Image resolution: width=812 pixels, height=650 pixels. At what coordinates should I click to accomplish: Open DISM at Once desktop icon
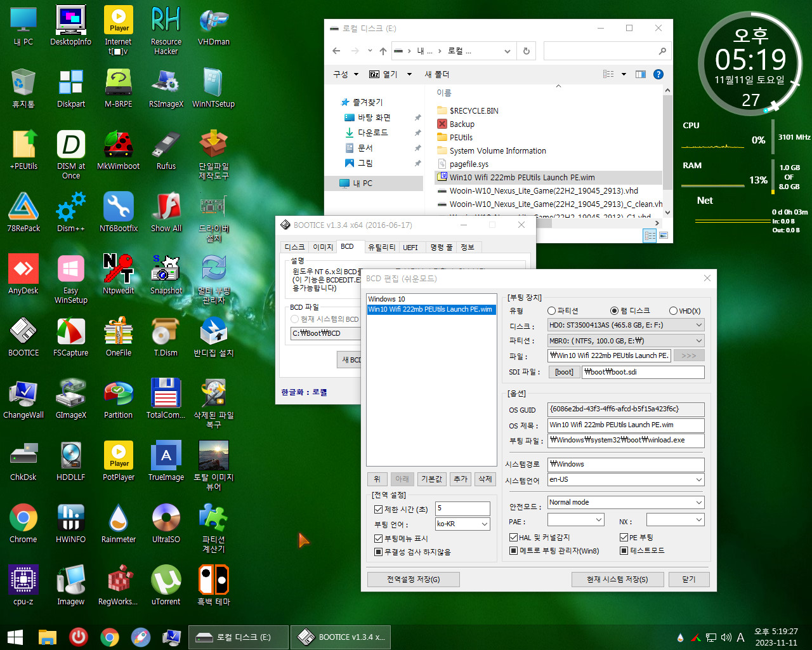[x=71, y=155]
